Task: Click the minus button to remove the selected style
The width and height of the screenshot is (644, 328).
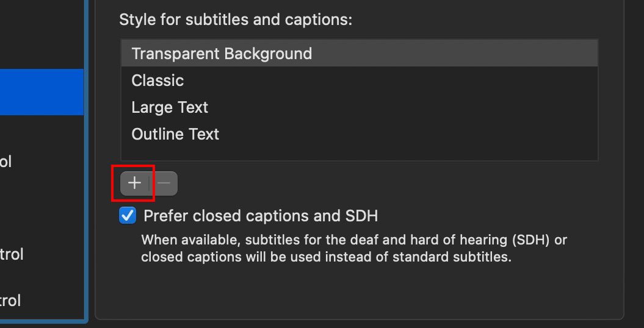Action: (164, 183)
